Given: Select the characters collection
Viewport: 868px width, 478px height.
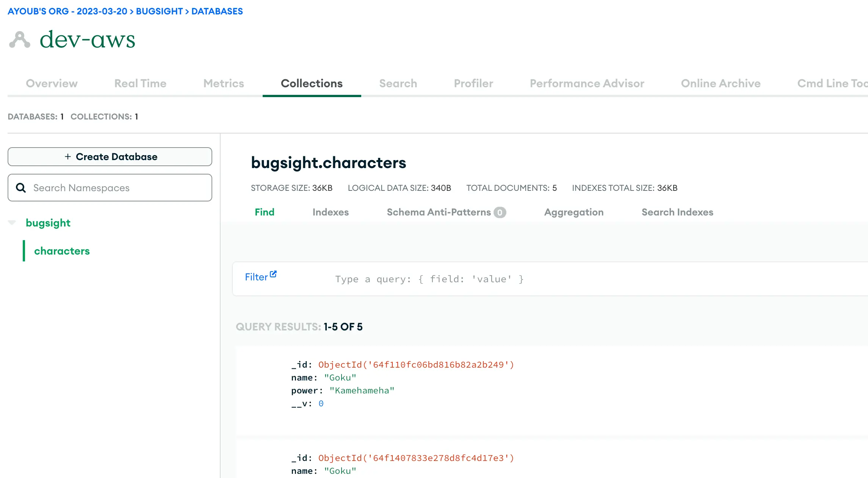Looking at the screenshot, I should click(x=62, y=251).
